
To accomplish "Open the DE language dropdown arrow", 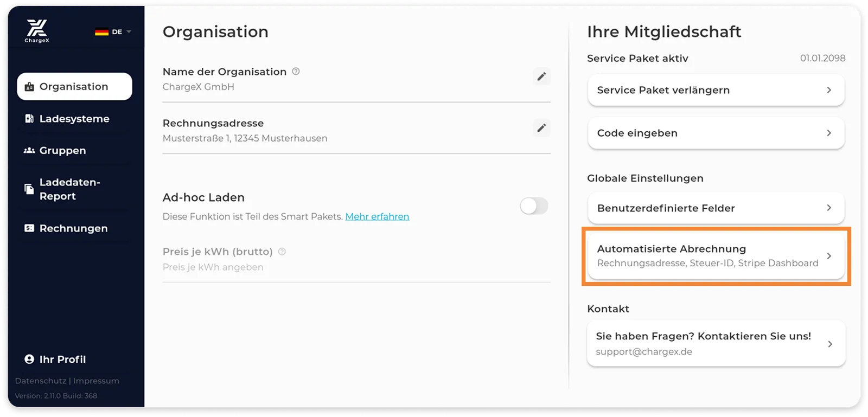I will pos(129,32).
